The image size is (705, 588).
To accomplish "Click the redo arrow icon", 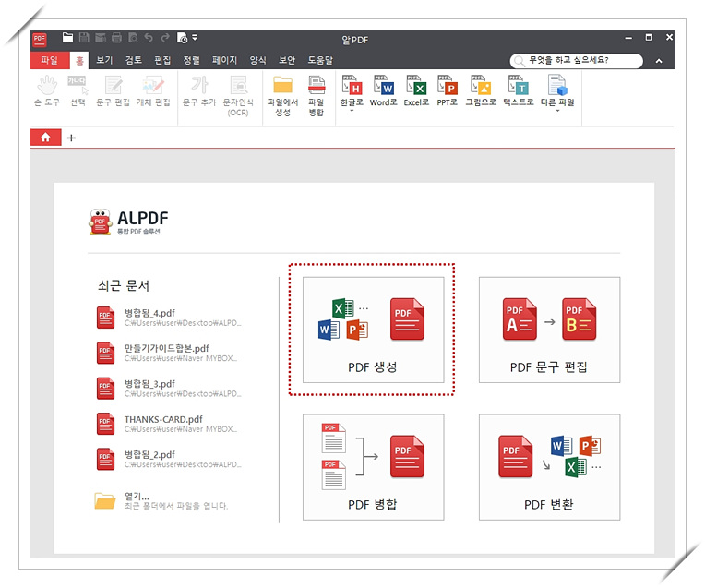I will point(165,38).
